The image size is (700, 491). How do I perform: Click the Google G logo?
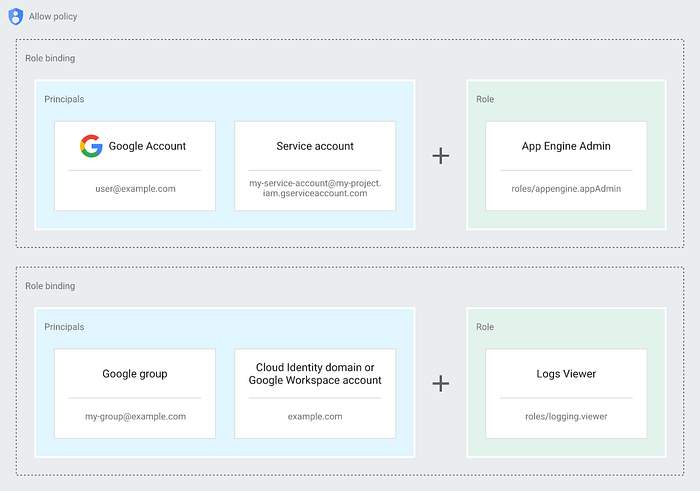click(91, 146)
